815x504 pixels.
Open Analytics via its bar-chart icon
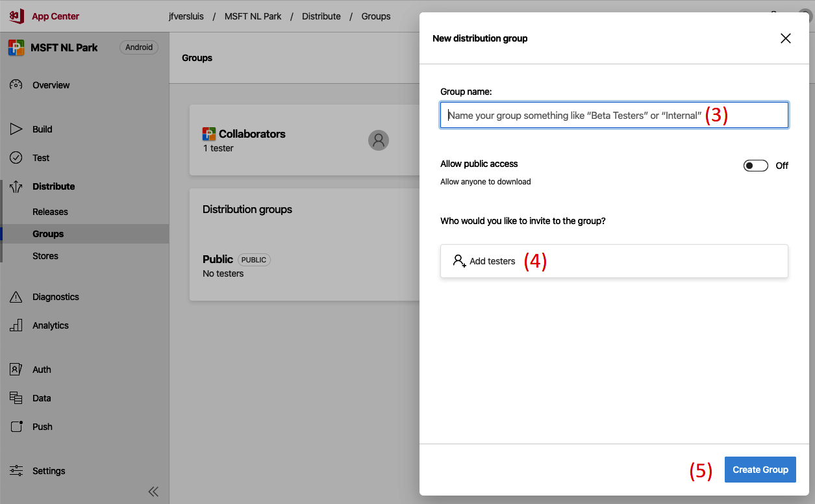tap(16, 325)
